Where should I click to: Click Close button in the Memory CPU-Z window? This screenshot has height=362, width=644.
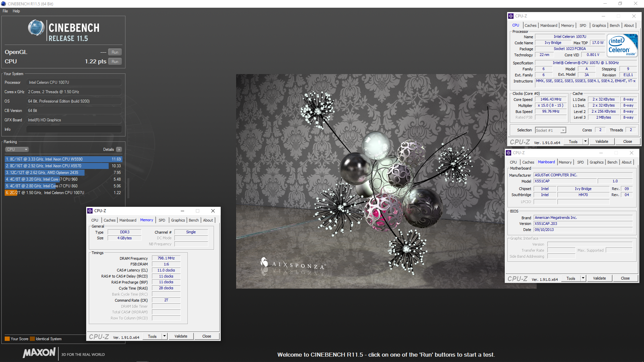(207, 336)
